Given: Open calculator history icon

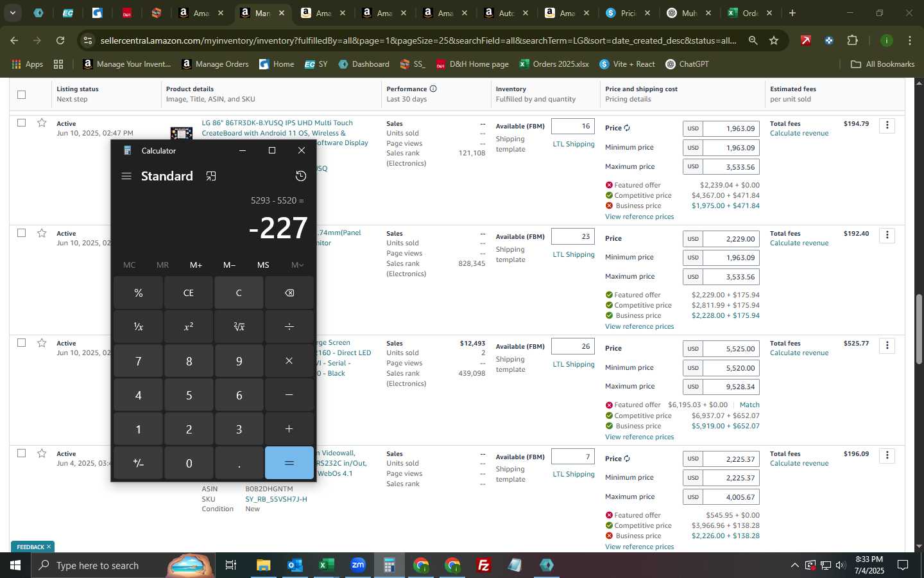Looking at the screenshot, I should click(x=300, y=176).
